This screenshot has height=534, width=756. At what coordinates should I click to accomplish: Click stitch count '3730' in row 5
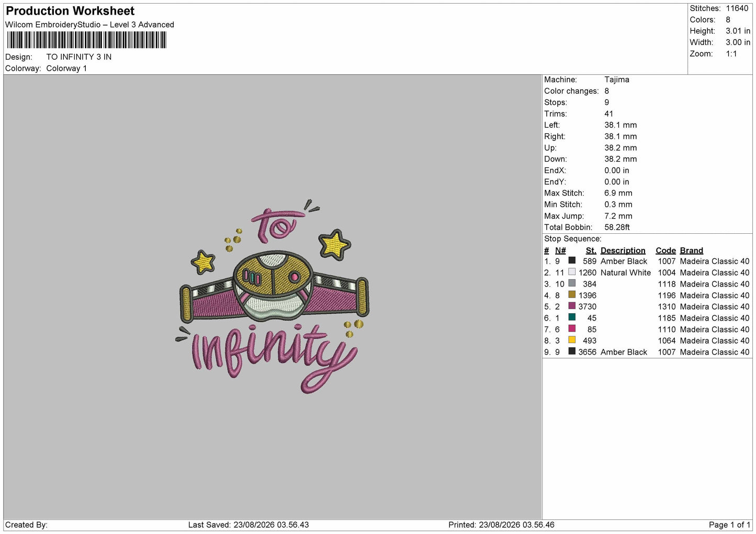pos(588,306)
